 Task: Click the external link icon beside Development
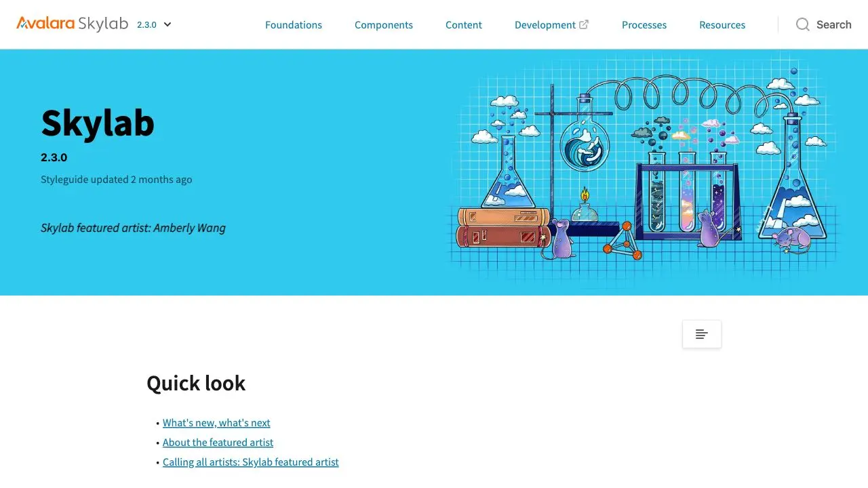click(x=584, y=24)
